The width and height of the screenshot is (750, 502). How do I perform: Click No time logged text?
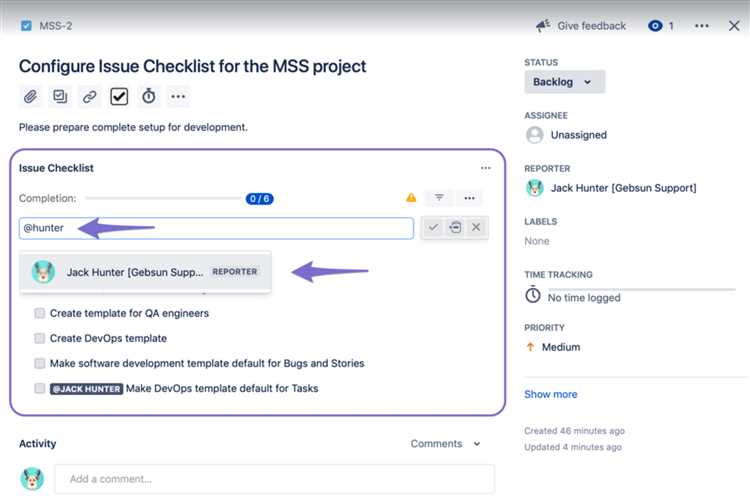coord(584,298)
